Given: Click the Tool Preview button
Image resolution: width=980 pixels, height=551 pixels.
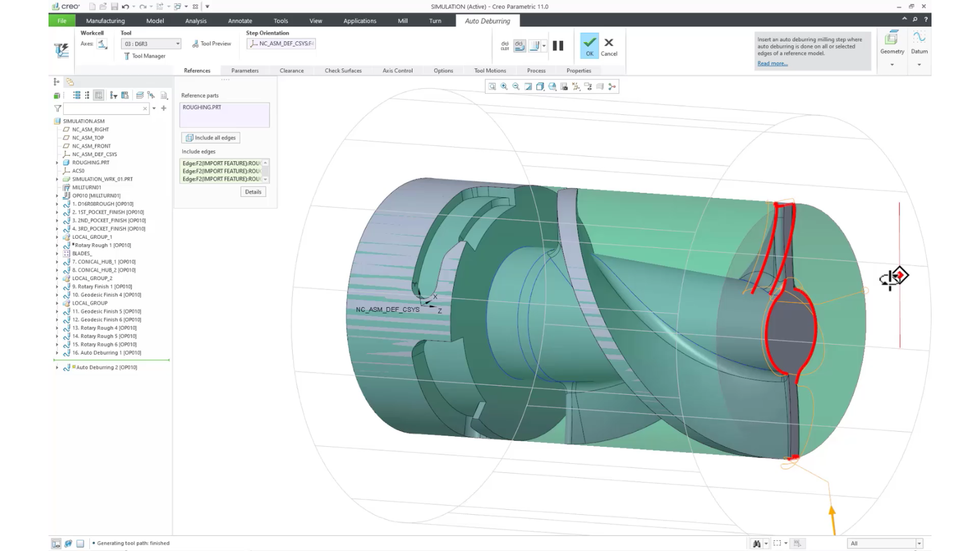Looking at the screenshot, I should coord(211,44).
